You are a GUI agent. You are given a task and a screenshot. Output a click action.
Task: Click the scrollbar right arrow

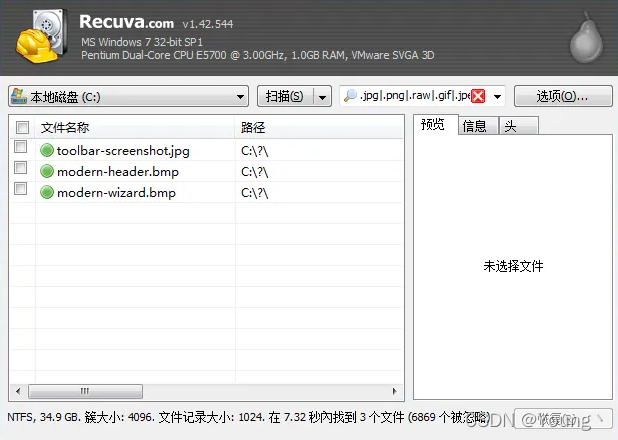[395, 391]
